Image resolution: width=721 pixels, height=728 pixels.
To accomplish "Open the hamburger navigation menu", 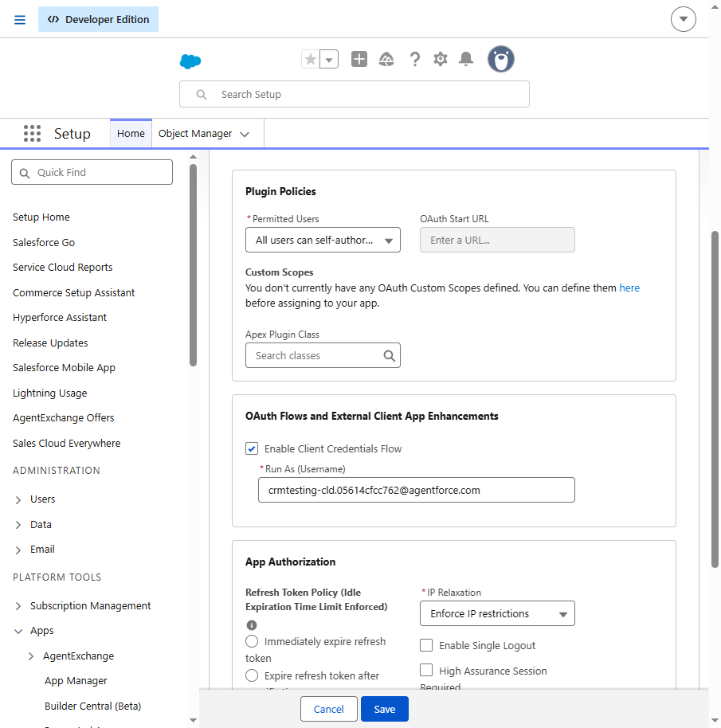I will pos(19,19).
